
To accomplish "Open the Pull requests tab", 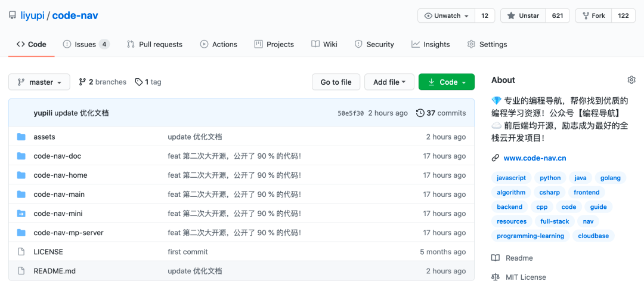I will coord(154,44).
